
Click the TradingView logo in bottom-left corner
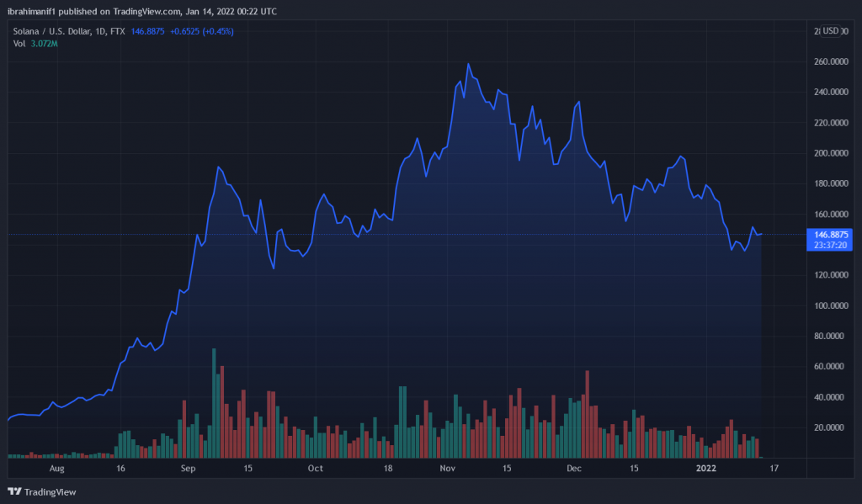pyautogui.click(x=41, y=491)
